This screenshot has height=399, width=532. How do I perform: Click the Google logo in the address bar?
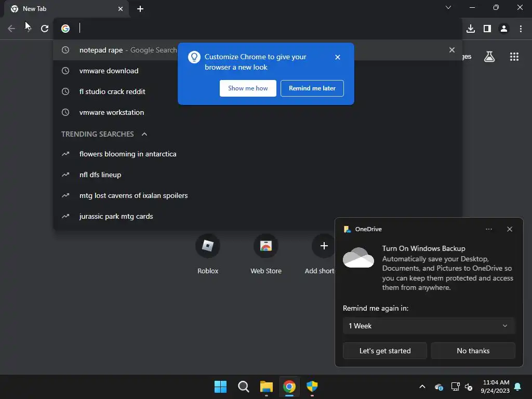click(x=65, y=29)
